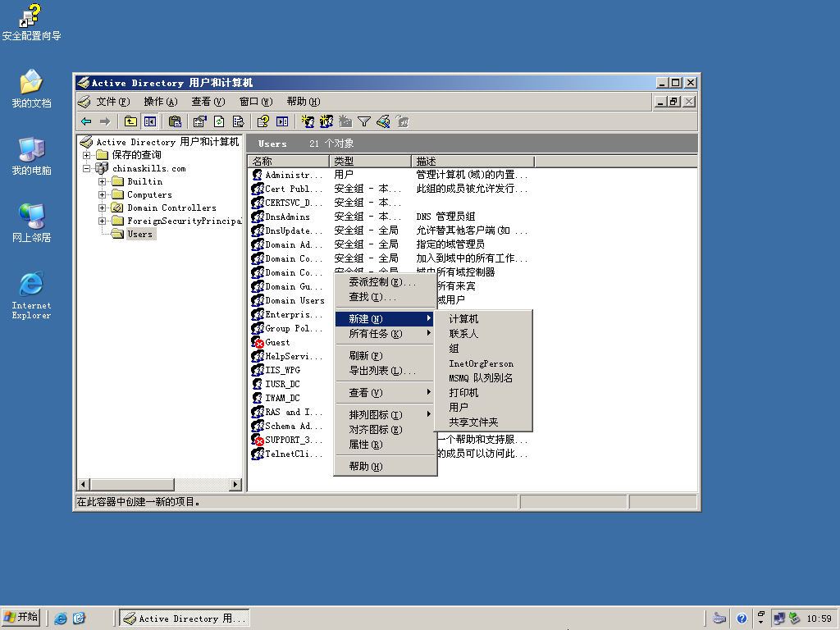Click the new group toolbar icon
This screenshot has width=840, height=630.
pyautogui.click(x=326, y=121)
